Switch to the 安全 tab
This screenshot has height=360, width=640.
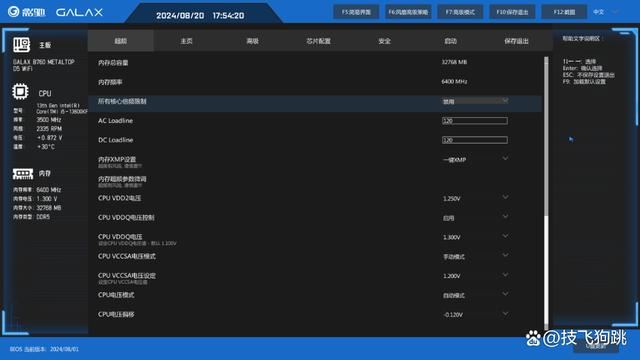(384, 41)
